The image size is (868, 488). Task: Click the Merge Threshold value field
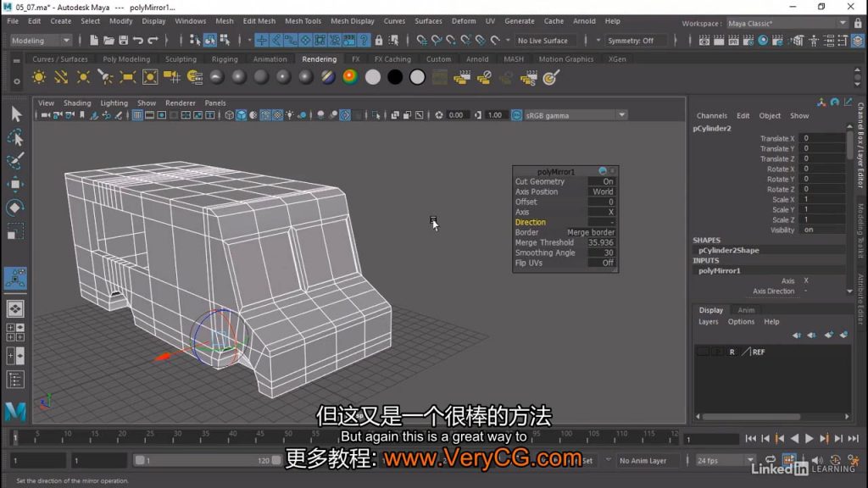(601, 242)
